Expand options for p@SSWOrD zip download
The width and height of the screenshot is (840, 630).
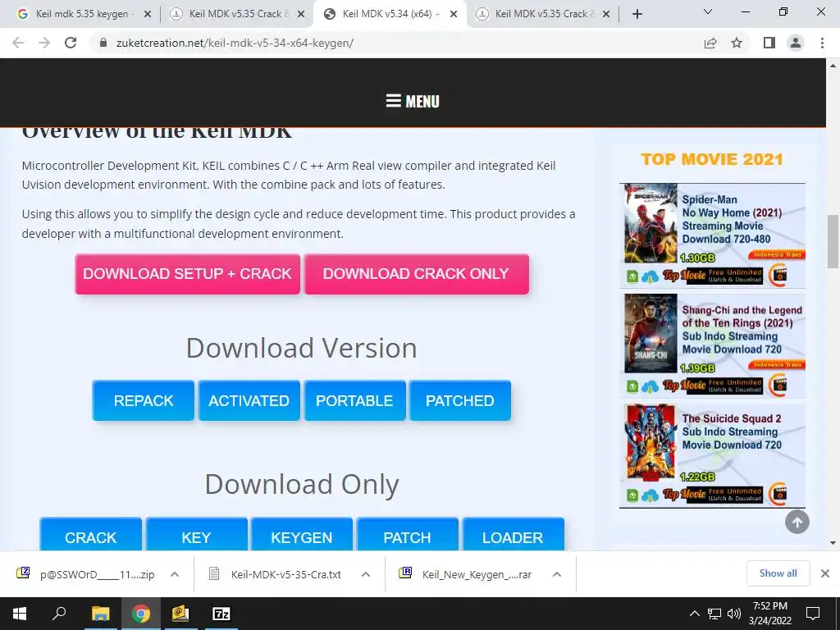[175, 574]
